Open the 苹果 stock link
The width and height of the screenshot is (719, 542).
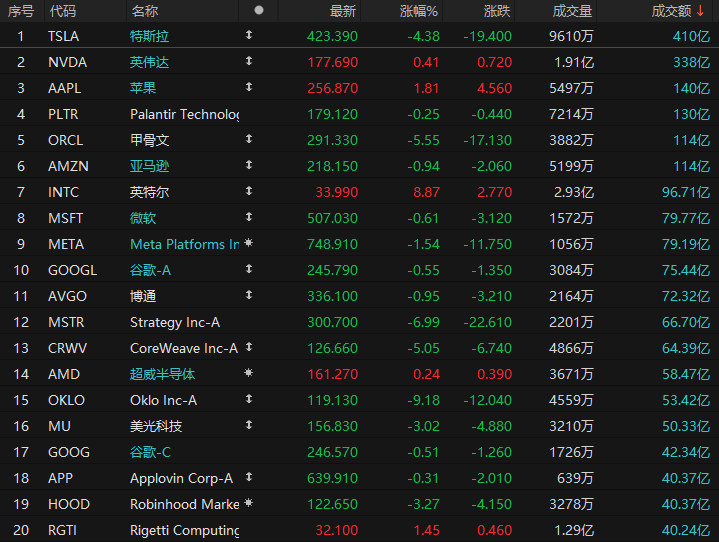pyautogui.click(x=143, y=88)
